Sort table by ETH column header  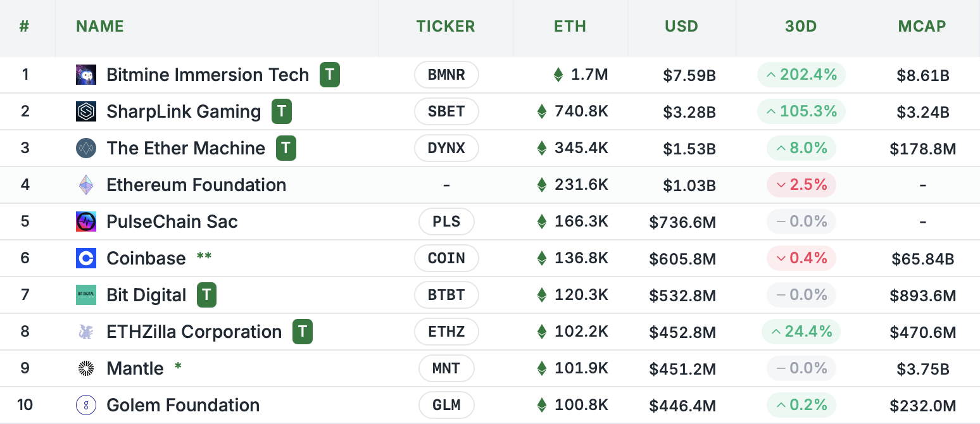pyautogui.click(x=570, y=27)
